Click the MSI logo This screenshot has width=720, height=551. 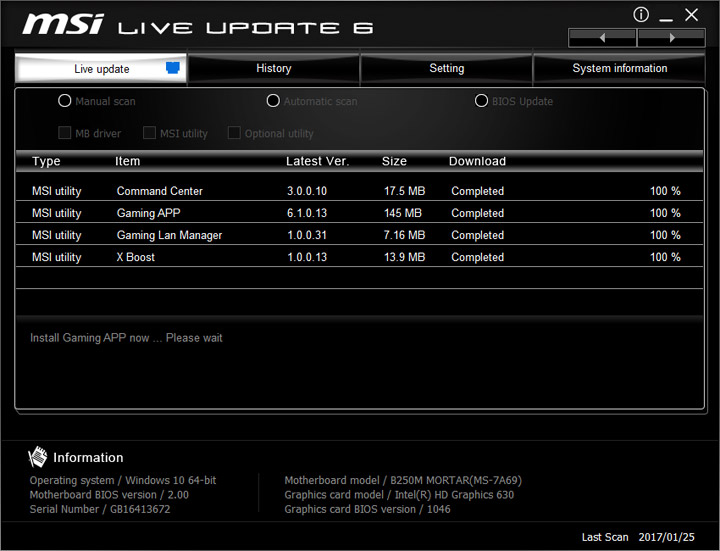pos(63,24)
